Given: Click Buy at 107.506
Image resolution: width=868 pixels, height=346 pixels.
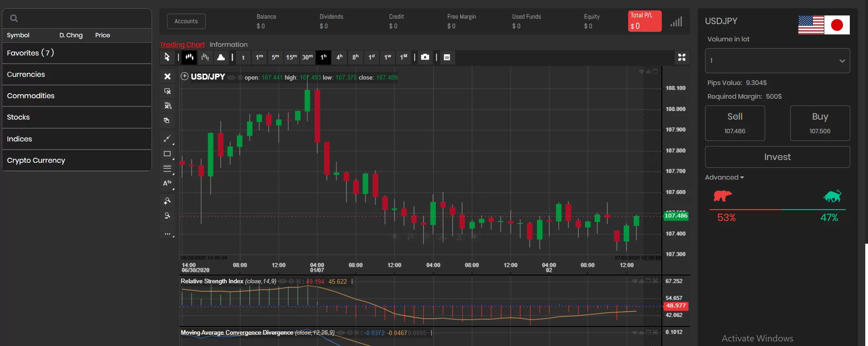Looking at the screenshot, I should click(x=820, y=123).
